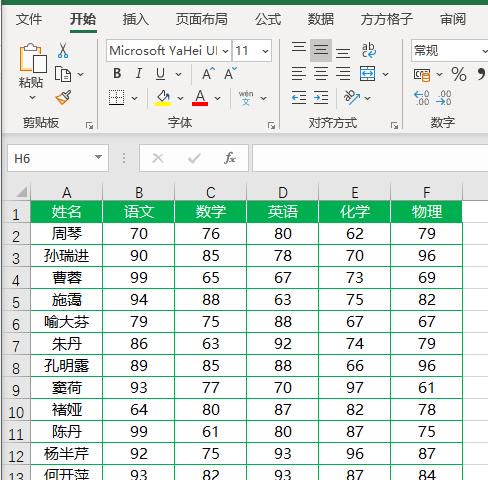This screenshot has height=480, width=488.
Task: Click the Cut scissors icon
Action: [x=63, y=51]
